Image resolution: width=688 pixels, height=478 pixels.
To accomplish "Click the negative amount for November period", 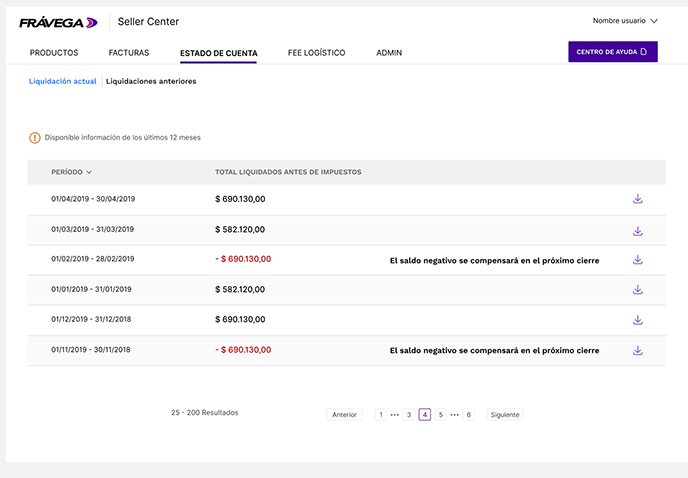I will (x=243, y=350).
